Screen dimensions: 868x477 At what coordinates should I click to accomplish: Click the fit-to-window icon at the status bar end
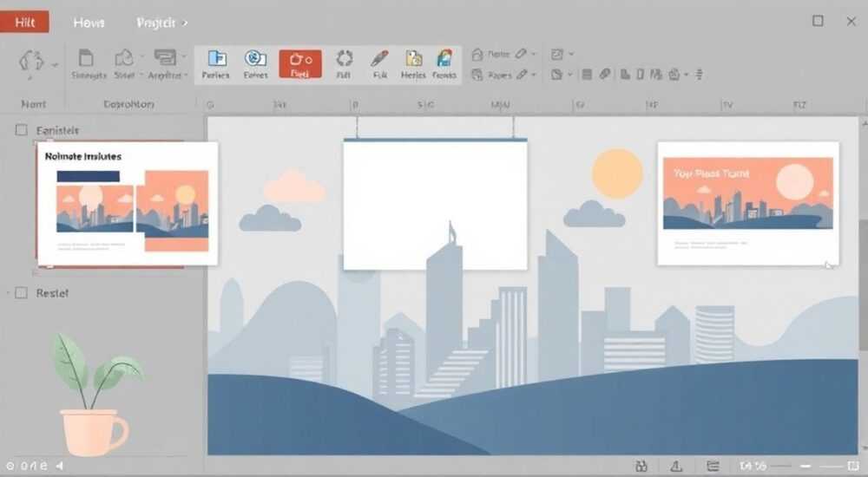coord(853,467)
